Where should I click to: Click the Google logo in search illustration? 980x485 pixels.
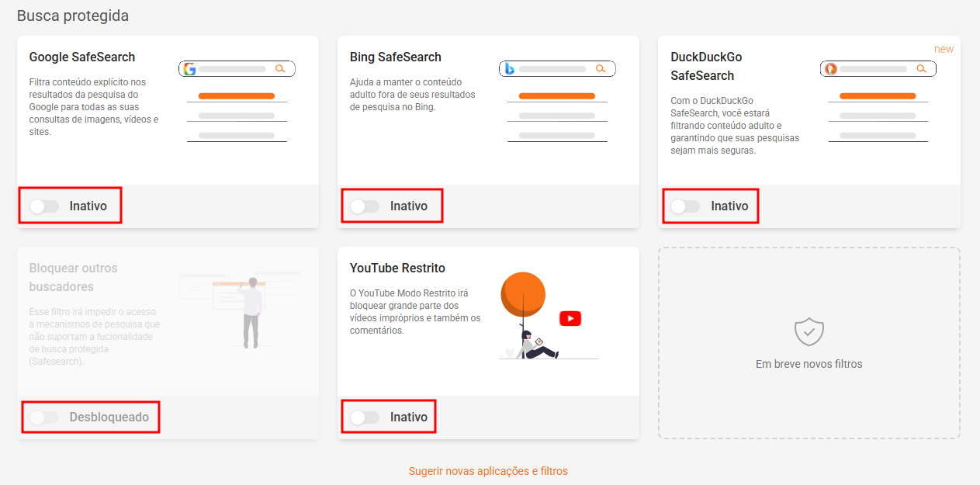click(189, 69)
